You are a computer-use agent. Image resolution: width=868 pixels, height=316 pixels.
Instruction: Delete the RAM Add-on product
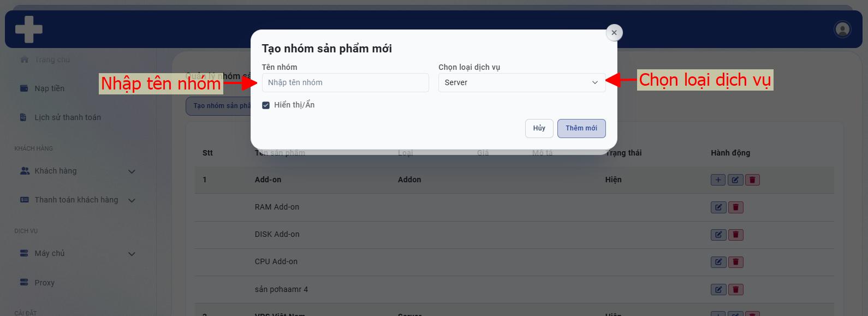tap(735, 207)
